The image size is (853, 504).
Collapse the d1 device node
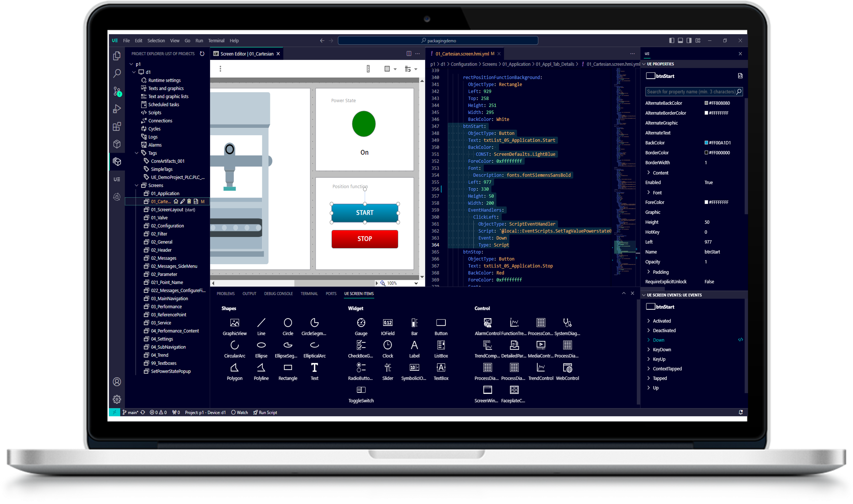click(x=134, y=72)
